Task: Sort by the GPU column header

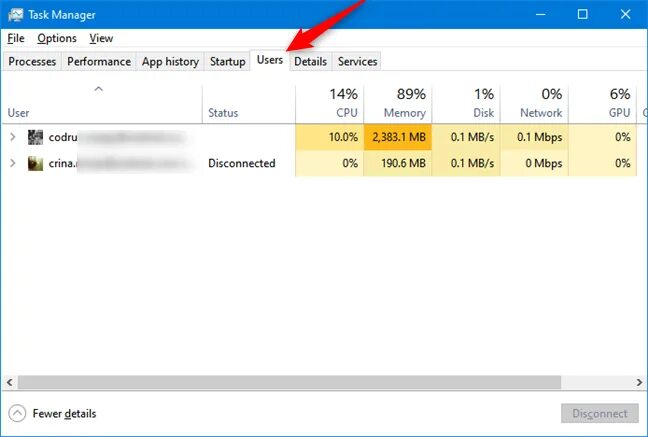Action: [x=602, y=104]
